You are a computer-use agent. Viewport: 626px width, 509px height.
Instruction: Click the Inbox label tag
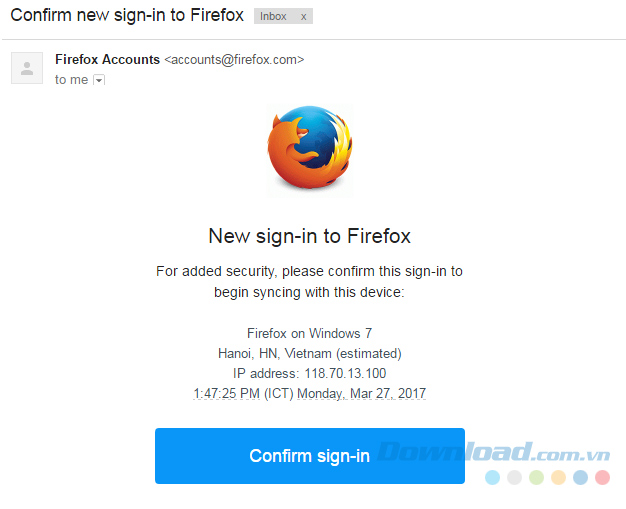(x=273, y=17)
